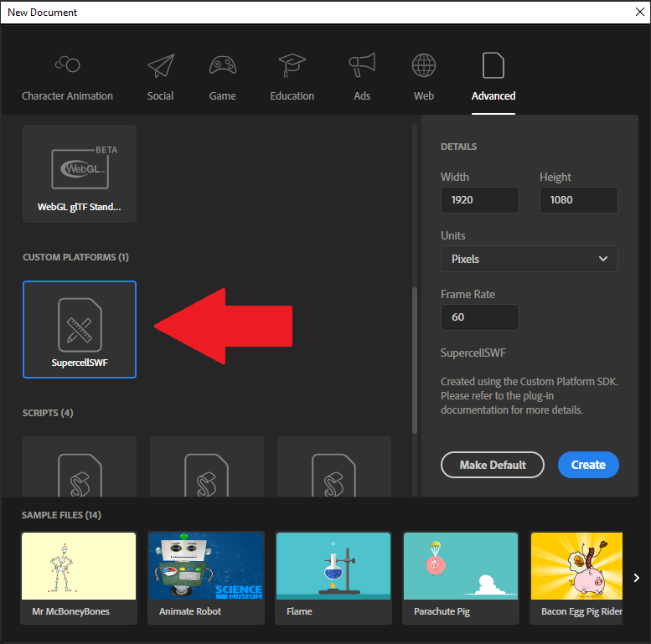The height and width of the screenshot is (644, 651).
Task: Click the Frame Rate input field
Action: (479, 317)
